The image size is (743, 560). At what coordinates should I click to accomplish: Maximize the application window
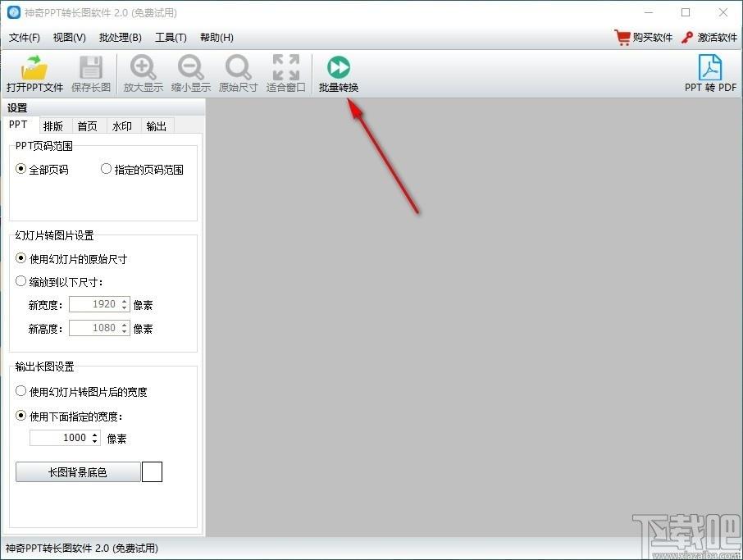[686, 12]
